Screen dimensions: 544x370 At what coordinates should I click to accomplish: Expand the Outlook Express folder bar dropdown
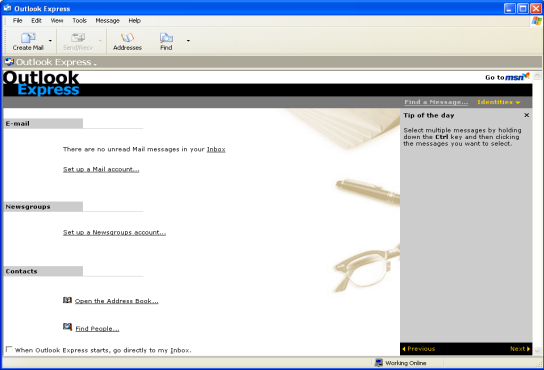[x=95, y=64]
